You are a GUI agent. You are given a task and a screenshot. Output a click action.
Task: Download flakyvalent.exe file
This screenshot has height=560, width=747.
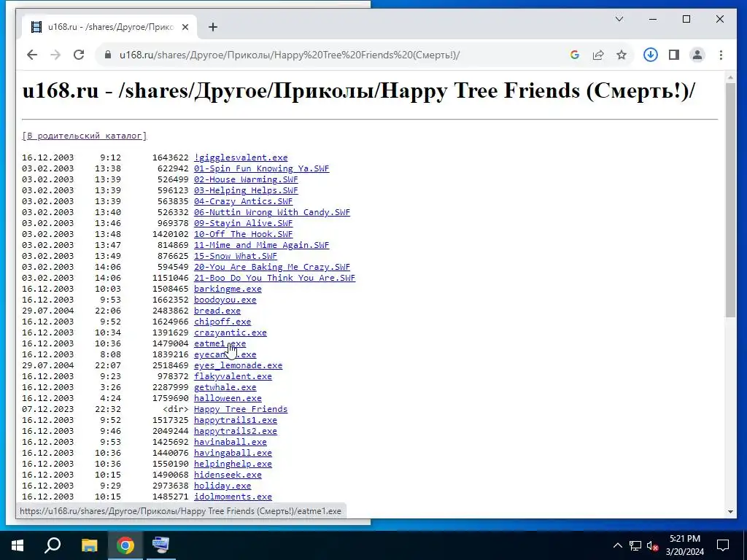pyautogui.click(x=233, y=377)
